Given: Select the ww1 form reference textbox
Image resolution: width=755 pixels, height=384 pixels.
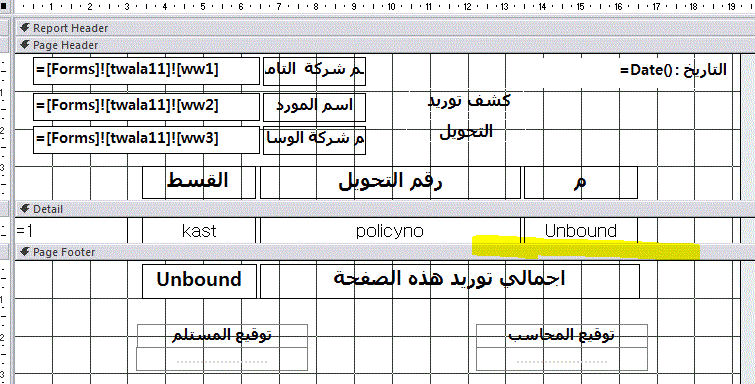Looking at the screenshot, I should pyautogui.click(x=146, y=70).
